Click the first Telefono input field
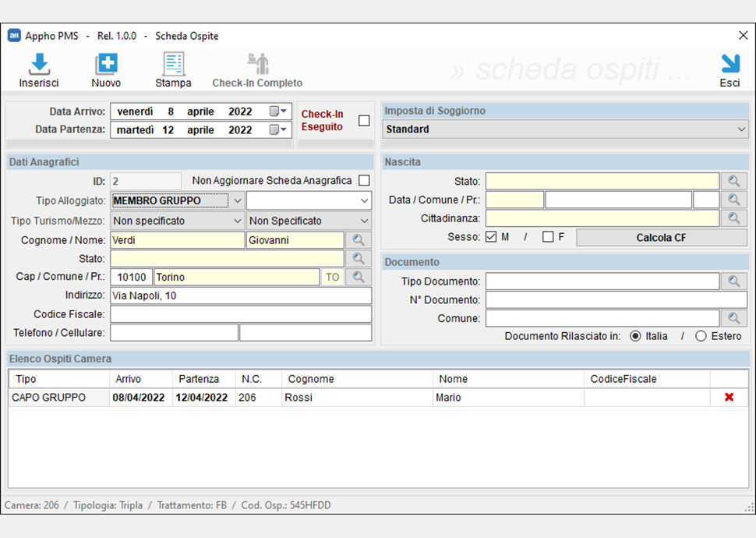The width and height of the screenshot is (756, 538). pos(174,333)
